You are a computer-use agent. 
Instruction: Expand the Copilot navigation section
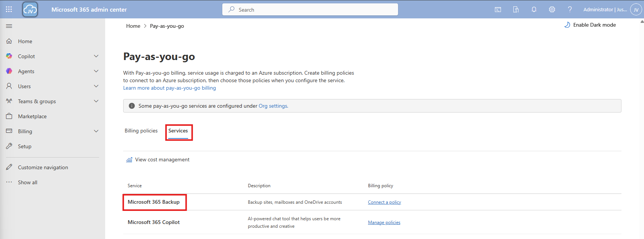[x=96, y=56]
